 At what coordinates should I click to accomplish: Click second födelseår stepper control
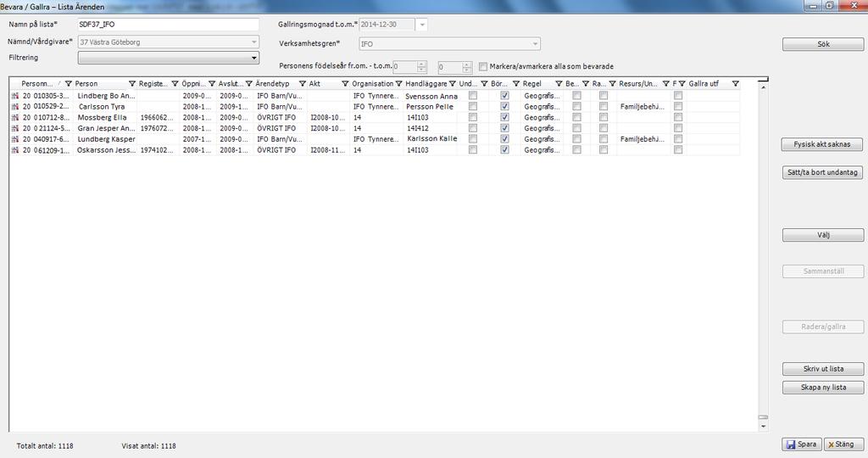click(467, 67)
